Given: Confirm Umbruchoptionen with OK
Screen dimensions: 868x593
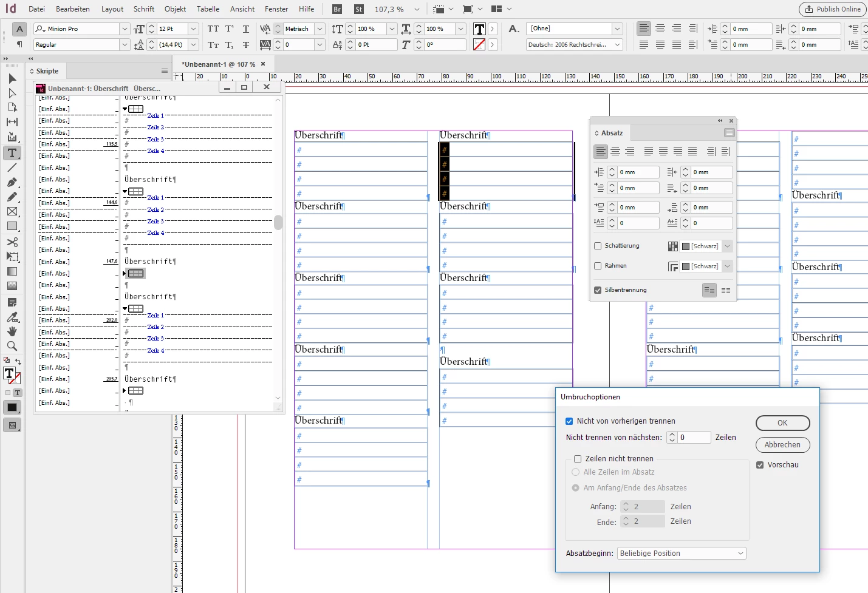Looking at the screenshot, I should (782, 423).
